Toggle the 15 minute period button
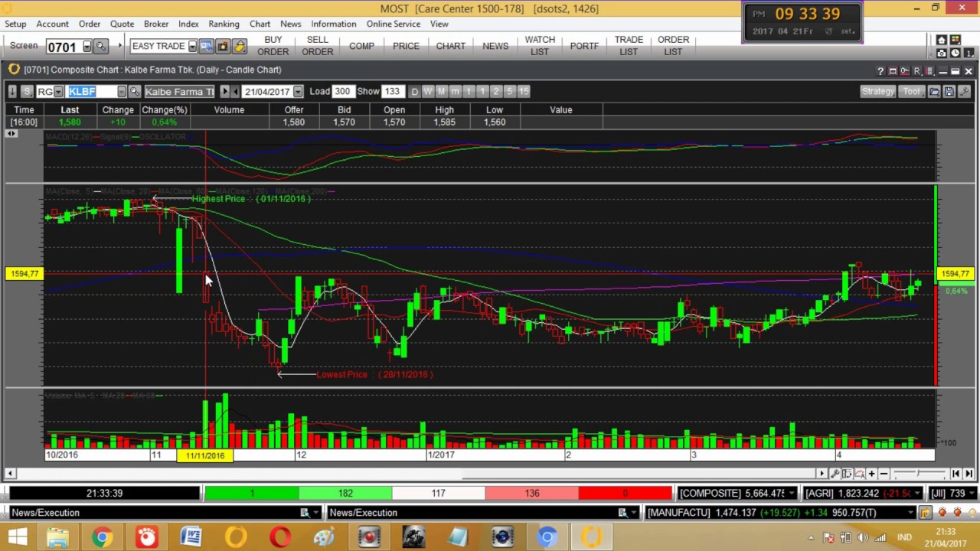 point(524,92)
